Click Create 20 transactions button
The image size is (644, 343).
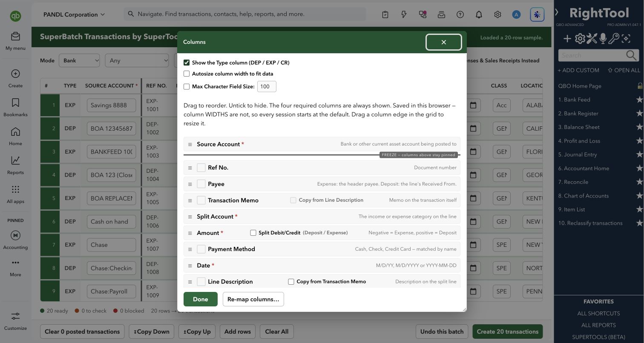coord(508,332)
